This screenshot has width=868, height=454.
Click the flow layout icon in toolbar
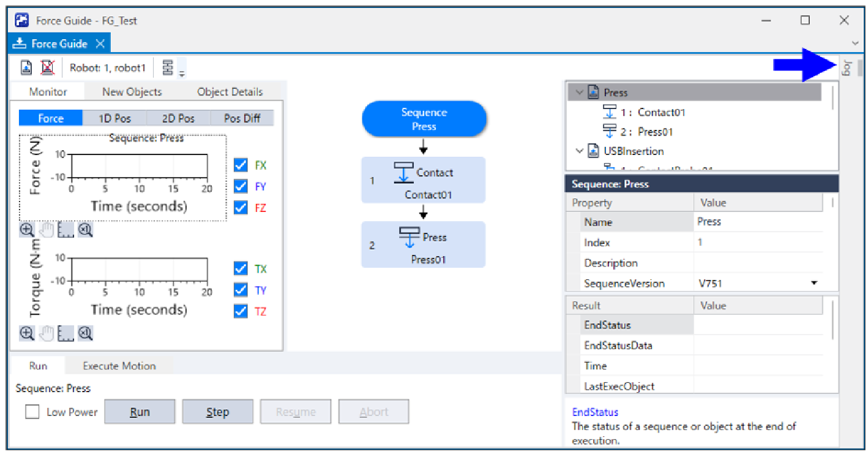pos(168,67)
